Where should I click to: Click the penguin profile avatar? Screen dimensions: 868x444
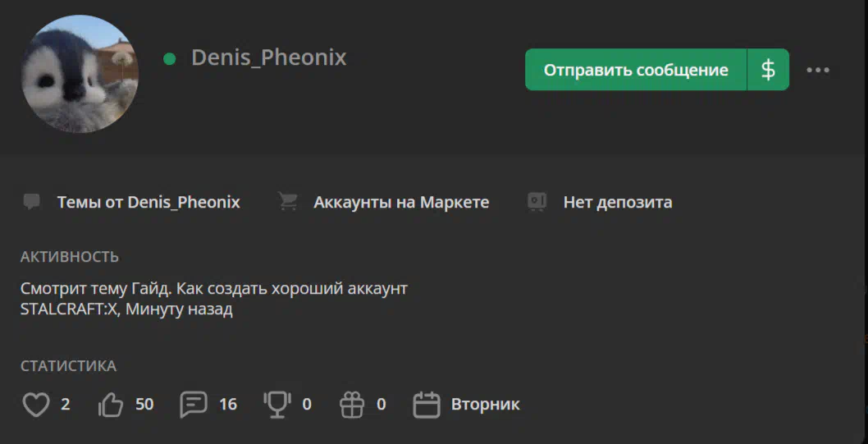tap(80, 74)
